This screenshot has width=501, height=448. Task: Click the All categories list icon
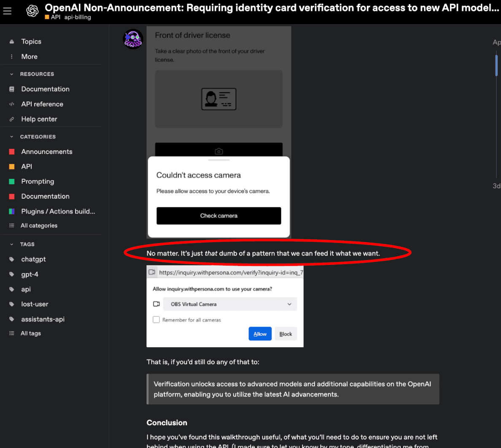tap(12, 225)
